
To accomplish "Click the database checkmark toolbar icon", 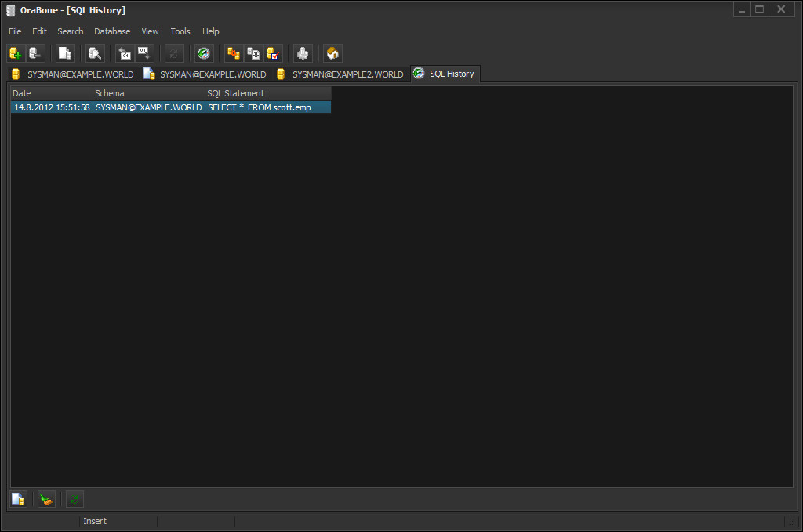I will (273, 53).
